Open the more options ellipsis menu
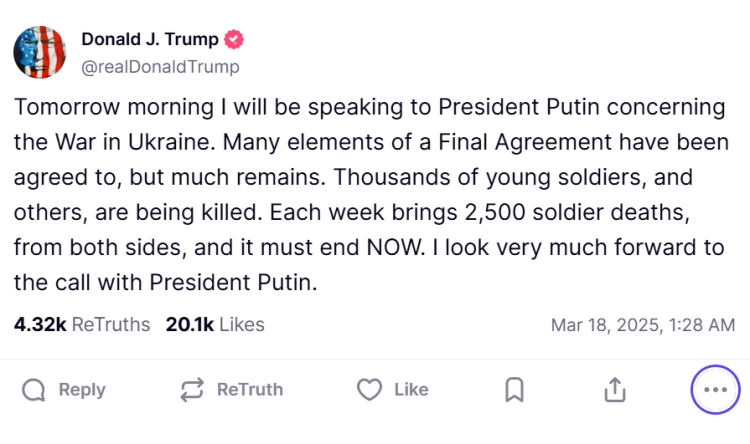The image size is (750, 444). (715, 390)
